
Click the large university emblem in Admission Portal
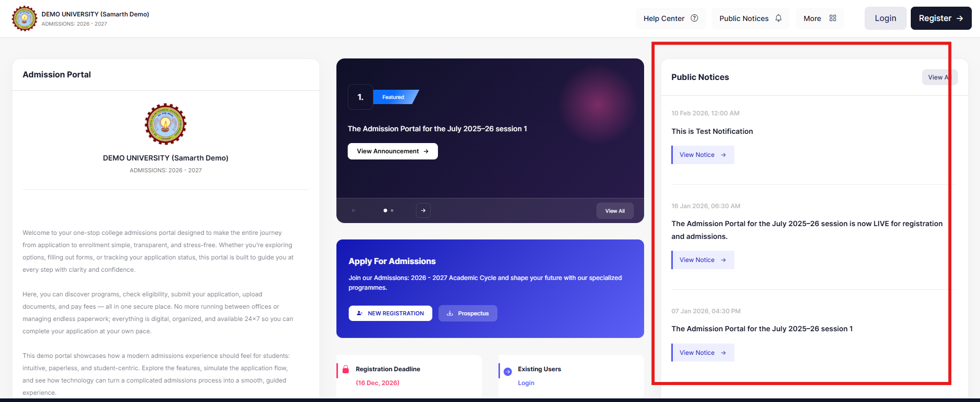click(x=166, y=124)
